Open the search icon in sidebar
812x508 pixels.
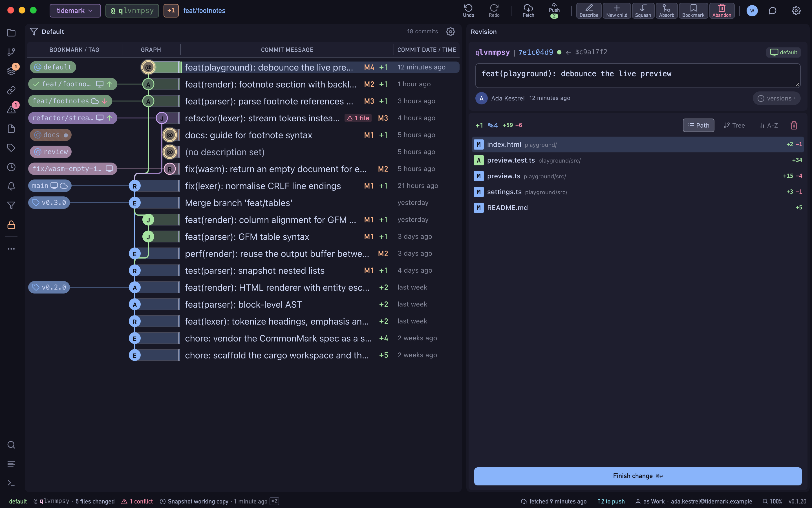point(11,445)
